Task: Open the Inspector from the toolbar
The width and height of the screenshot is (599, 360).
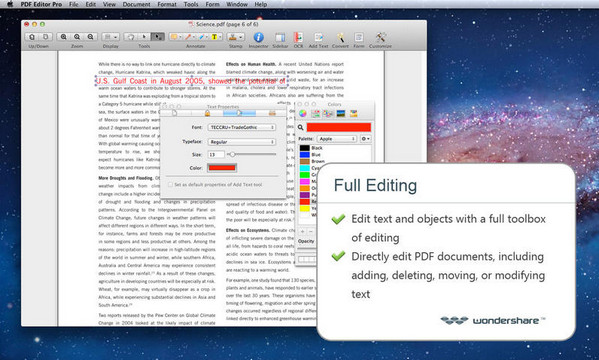Action: (x=259, y=37)
